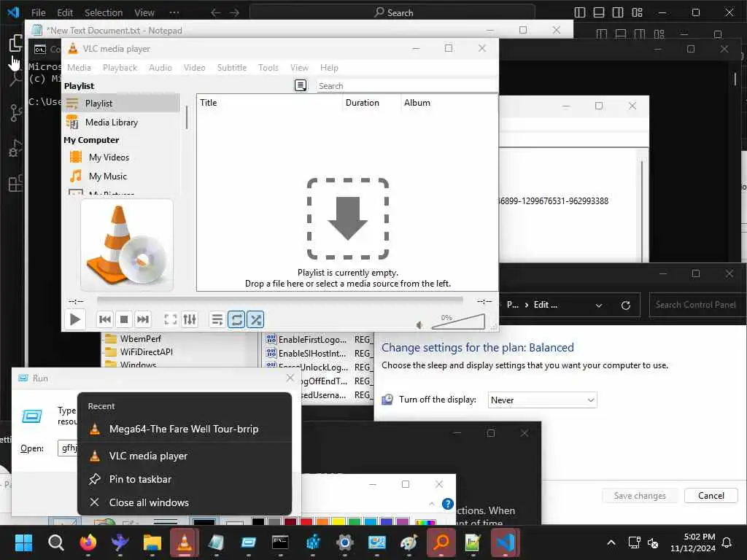Open VS Code File menu
747x560 pixels.
pos(38,12)
